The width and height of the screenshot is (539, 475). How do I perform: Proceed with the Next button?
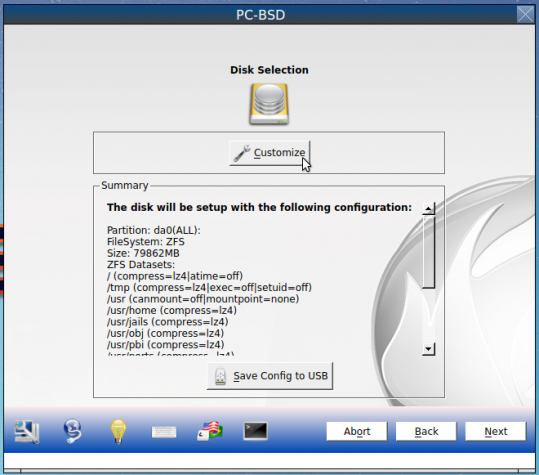click(496, 431)
